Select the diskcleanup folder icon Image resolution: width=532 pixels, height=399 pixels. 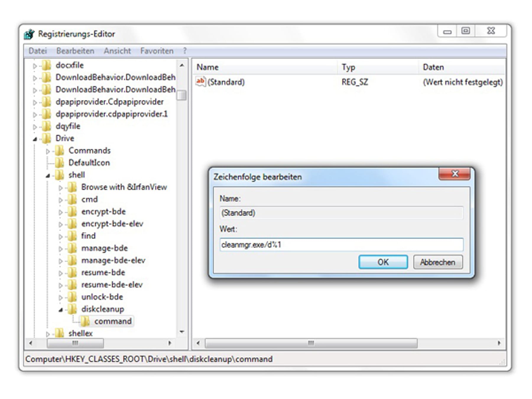72,309
